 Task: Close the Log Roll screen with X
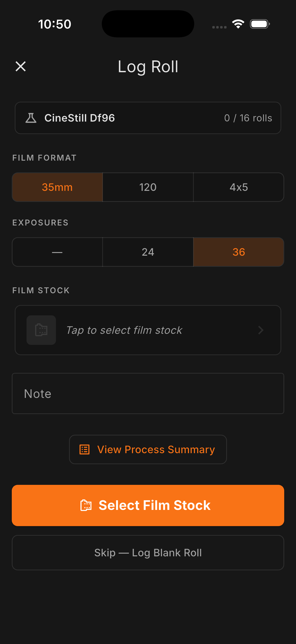click(20, 67)
